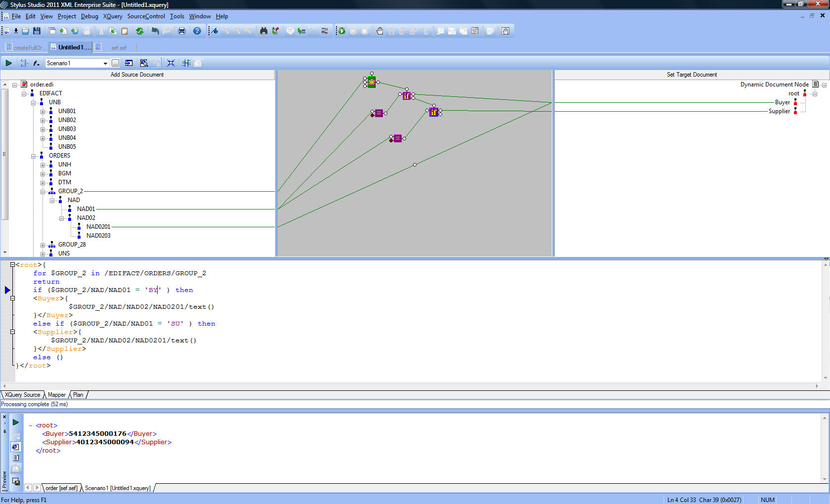The width and height of the screenshot is (830, 504).
Task: Click the Undo arrow icon in the toolbar
Action: point(155,31)
